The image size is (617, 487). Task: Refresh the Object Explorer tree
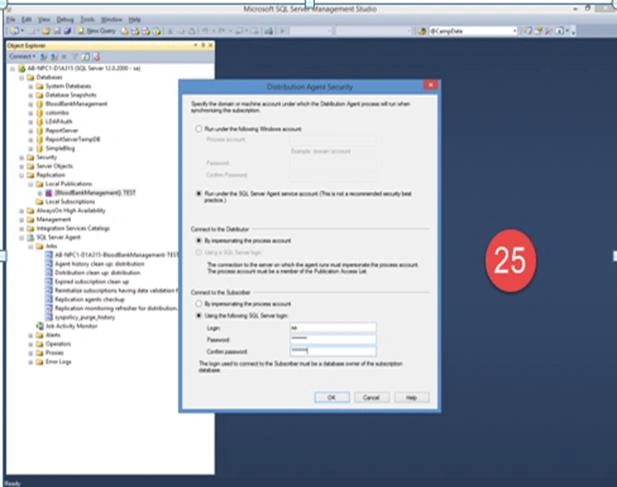pyautogui.click(x=85, y=57)
